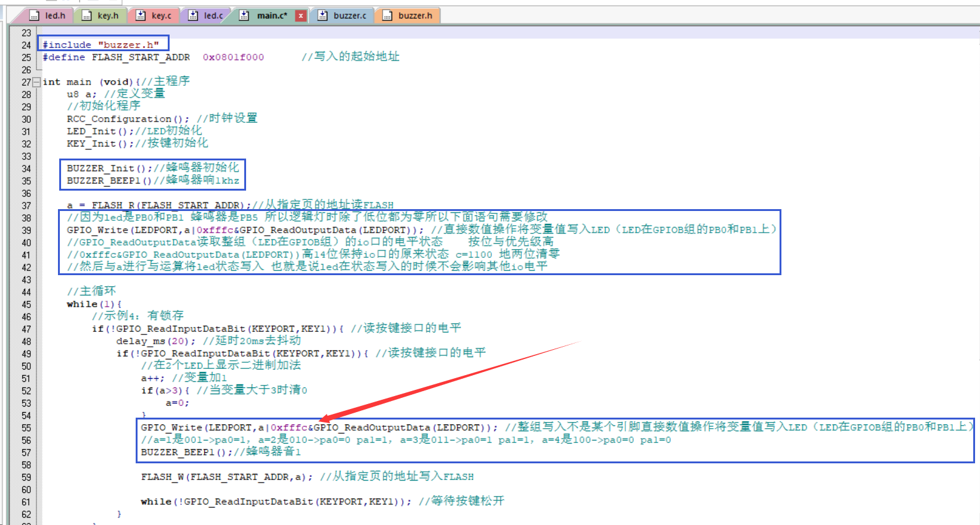Click the //主循环 comment
Screen dimensions: 980x525
point(91,291)
